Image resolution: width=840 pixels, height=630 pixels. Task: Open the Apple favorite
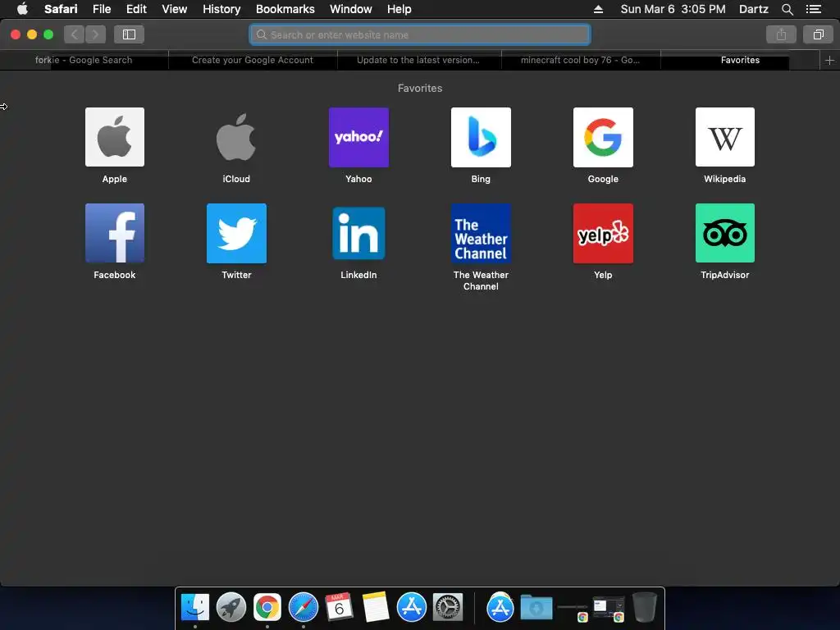click(x=115, y=137)
